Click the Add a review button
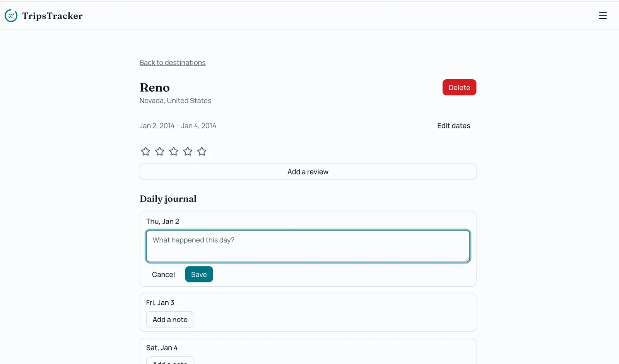Image resolution: width=619 pixels, height=364 pixels. click(x=308, y=172)
